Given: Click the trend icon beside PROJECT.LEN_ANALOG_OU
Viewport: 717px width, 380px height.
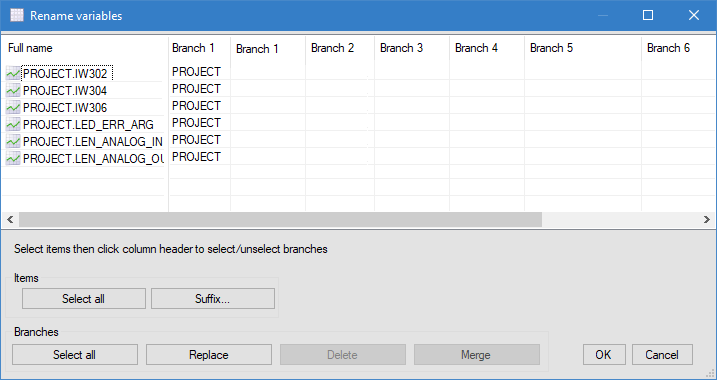Looking at the screenshot, I should pyautogui.click(x=13, y=158).
